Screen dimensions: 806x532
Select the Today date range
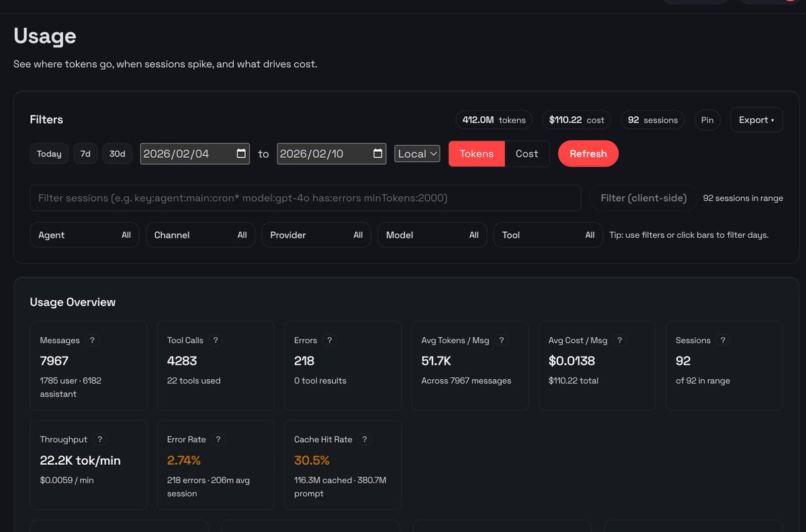[x=49, y=154]
